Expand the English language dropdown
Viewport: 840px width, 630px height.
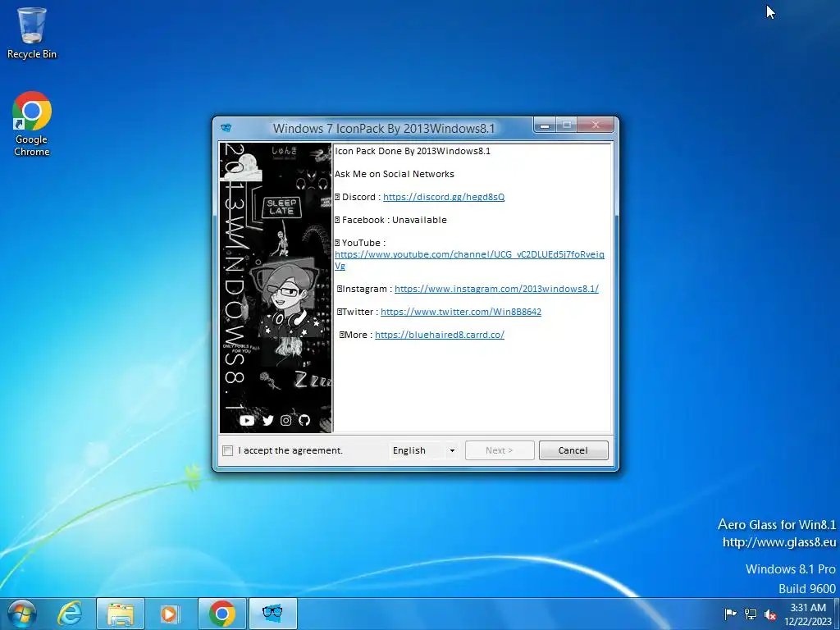452,450
